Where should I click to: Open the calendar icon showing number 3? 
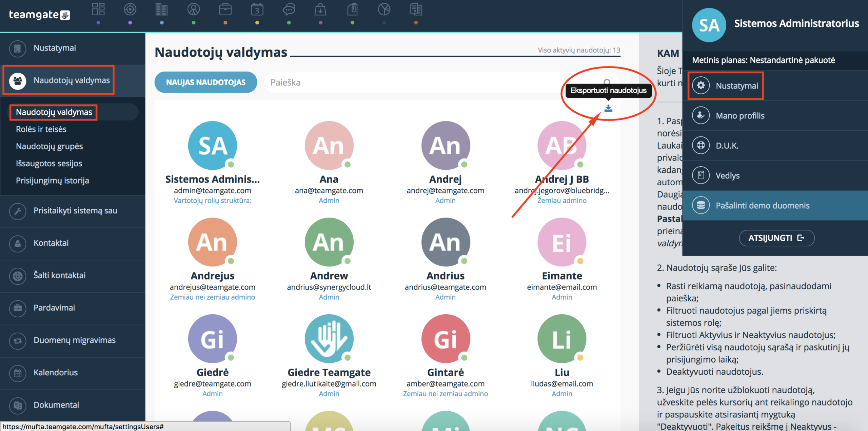(257, 9)
